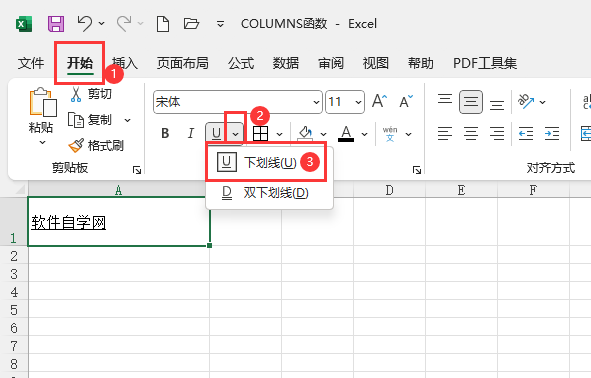Expand the borders dropdown arrow
The height and width of the screenshot is (378, 591).
click(279, 134)
